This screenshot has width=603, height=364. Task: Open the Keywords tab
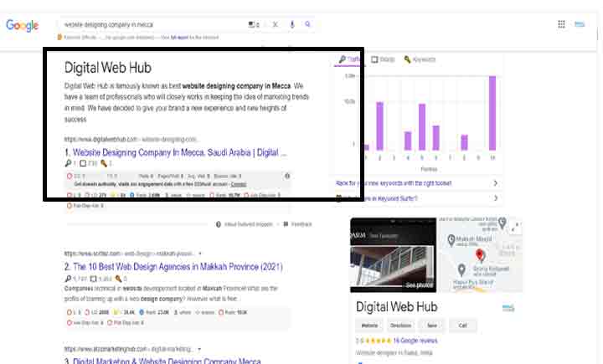pyautogui.click(x=420, y=59)
